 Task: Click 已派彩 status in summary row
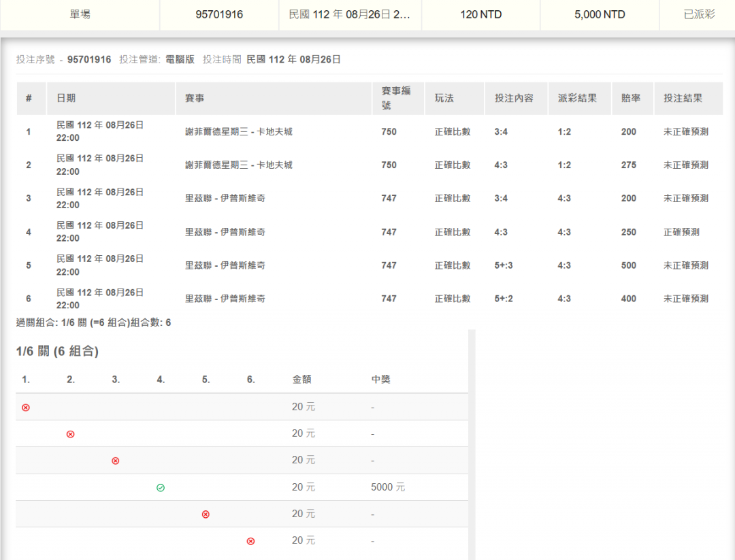pyautogui.click(x=699, y=14)
